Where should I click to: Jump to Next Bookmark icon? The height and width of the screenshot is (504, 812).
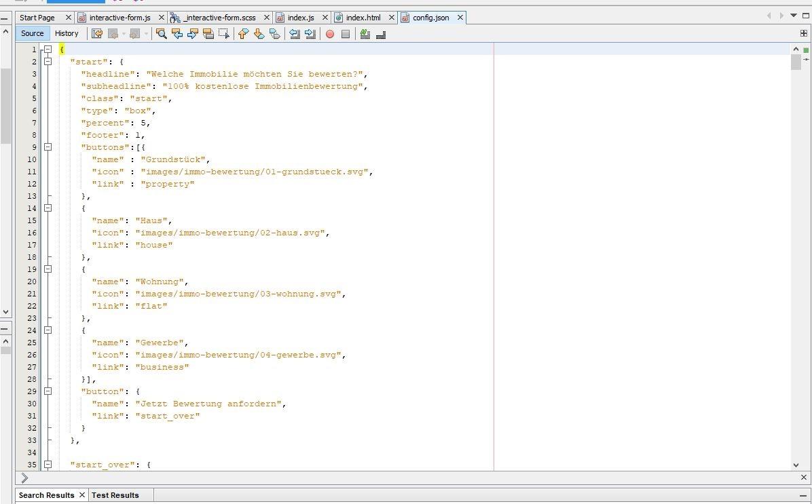259,33
